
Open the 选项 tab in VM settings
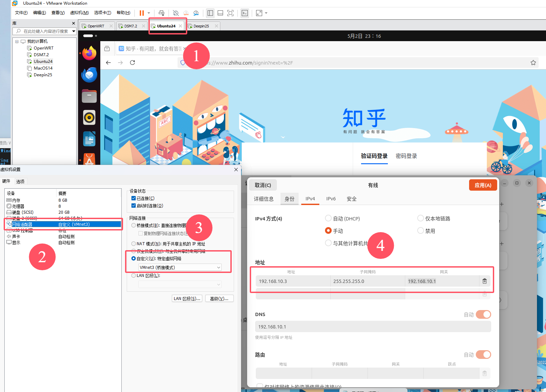pos(20,182)
